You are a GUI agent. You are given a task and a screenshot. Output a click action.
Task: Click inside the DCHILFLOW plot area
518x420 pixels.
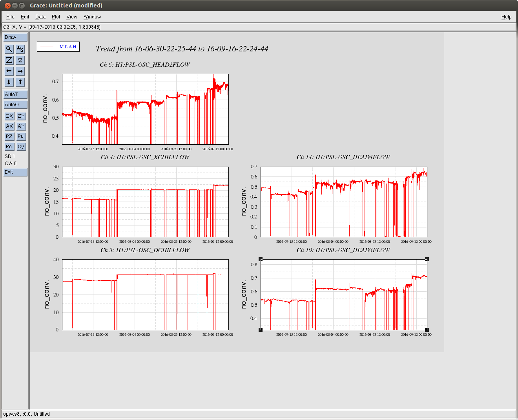tap(145, 295)
